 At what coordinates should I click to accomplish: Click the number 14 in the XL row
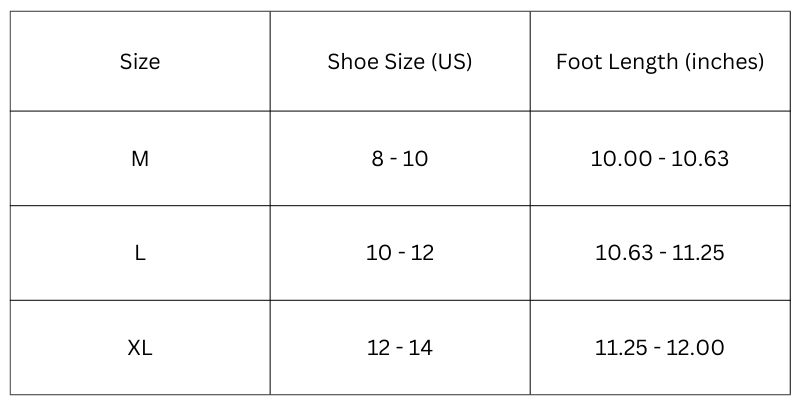point(422,348)
